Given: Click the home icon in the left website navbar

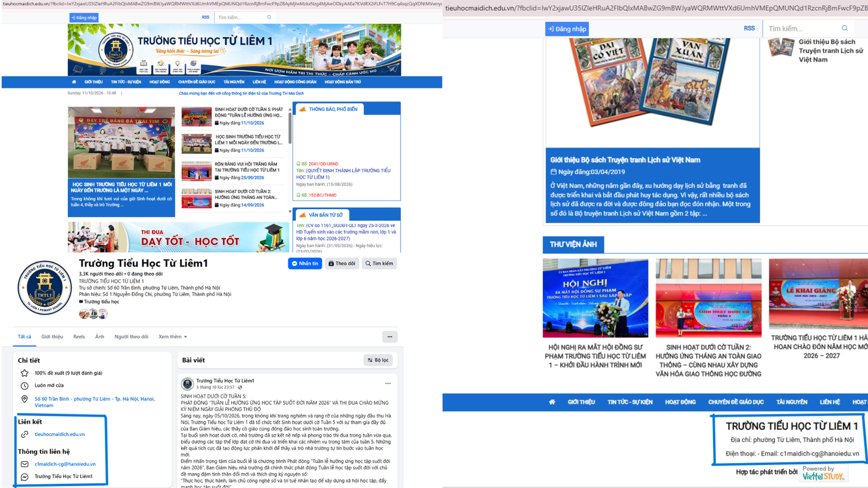Looking at the screenshot, I should [73, 82].
